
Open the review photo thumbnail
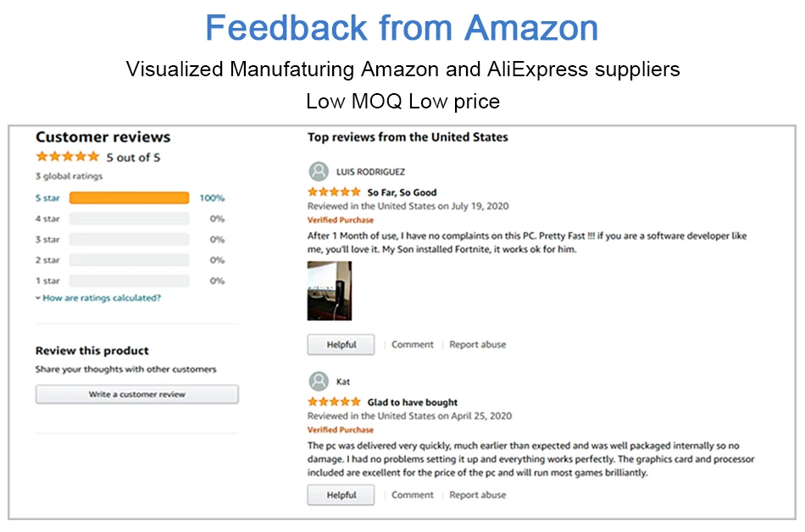(329, 291)
